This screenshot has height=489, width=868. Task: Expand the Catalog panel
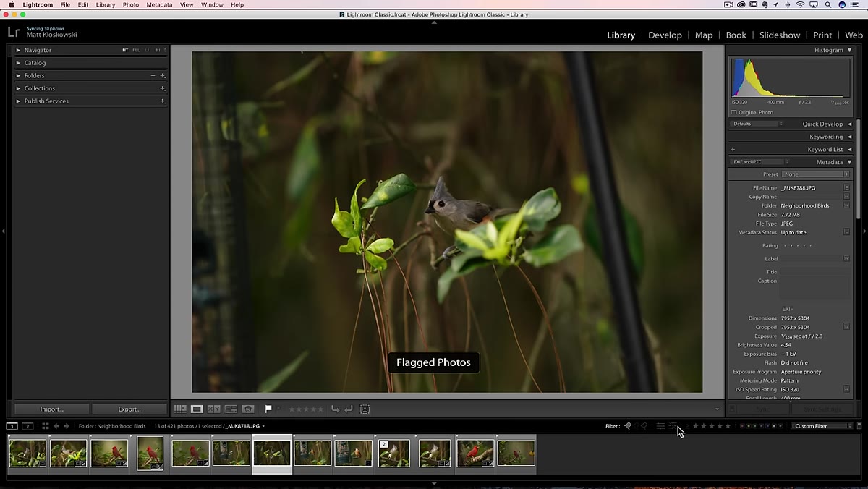click(x=18, y=63)
